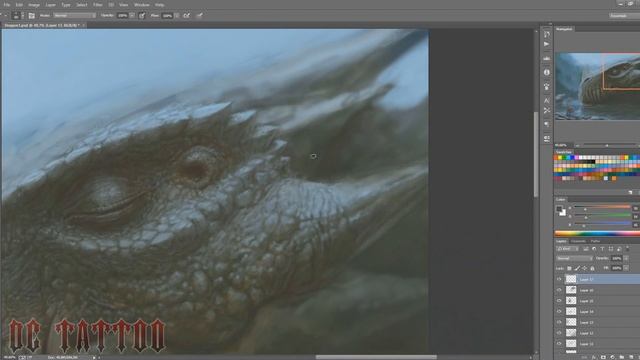Hide Layer 14 with its eye icon
Screen dimensions: 640x360
pos(559,311)
